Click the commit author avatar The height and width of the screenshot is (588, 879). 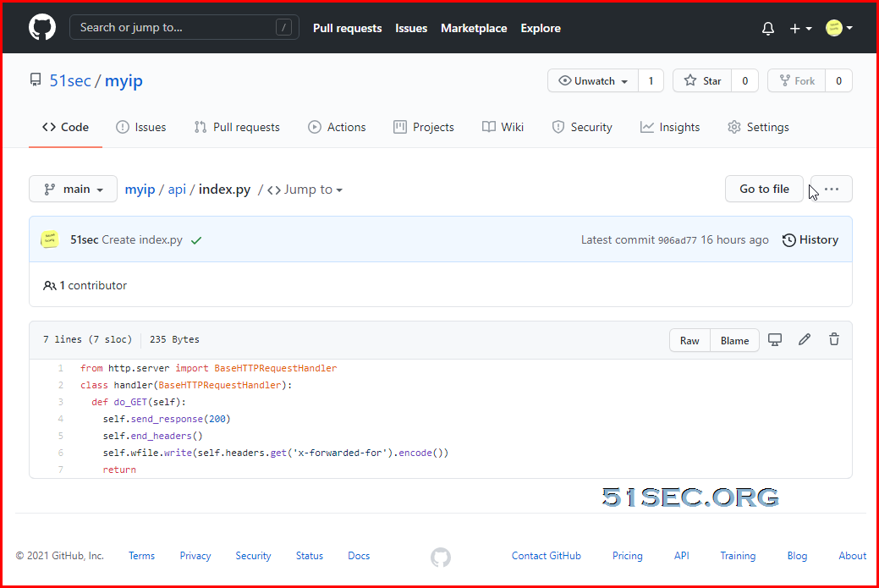(49, 239)
